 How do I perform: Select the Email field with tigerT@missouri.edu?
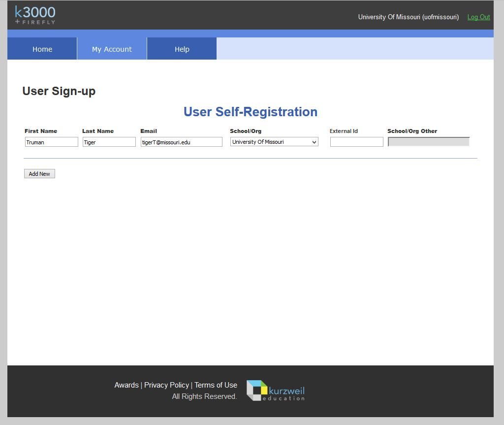coord(181,142)
